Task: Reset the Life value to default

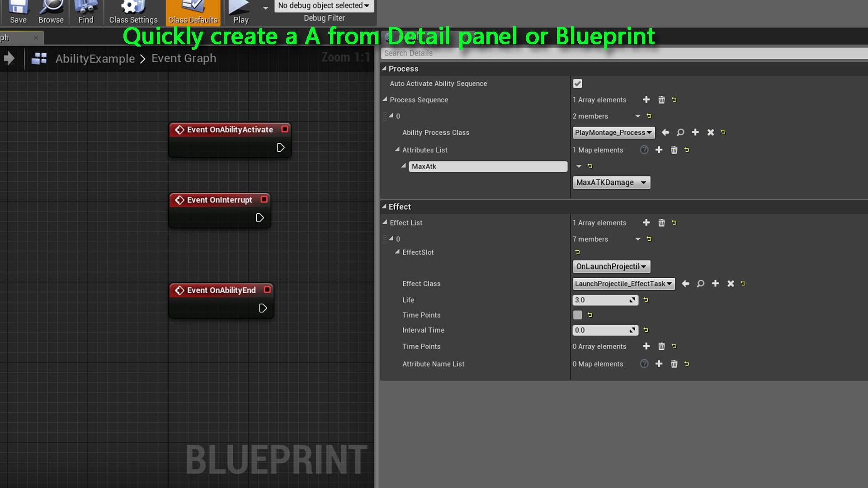Action: click(645, 300)
